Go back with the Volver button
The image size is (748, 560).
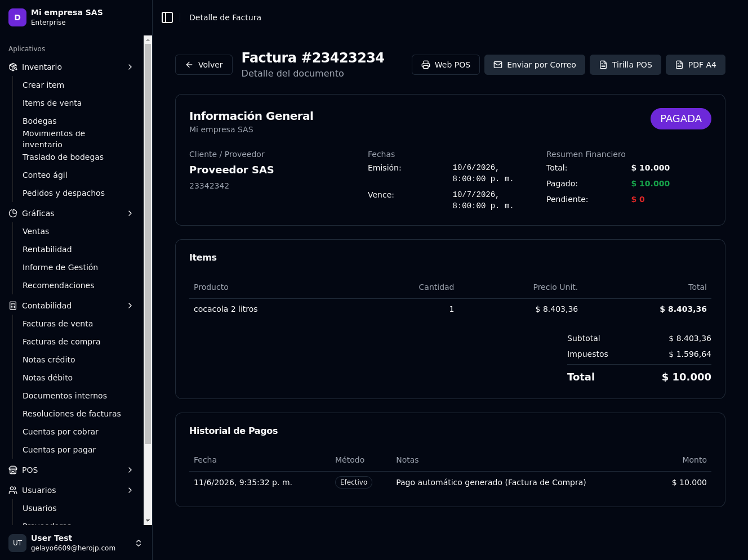click(x=204, y=65)
